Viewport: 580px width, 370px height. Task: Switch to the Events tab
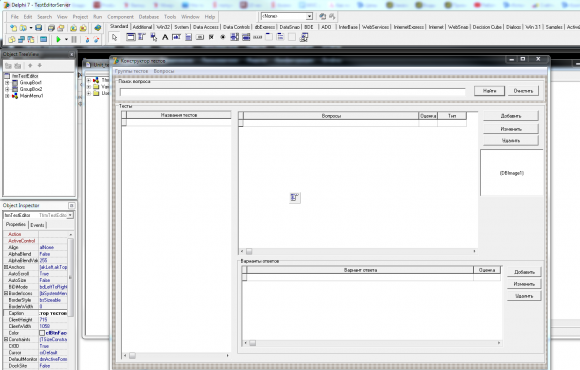pyautogui.click(x=37, y=225)
